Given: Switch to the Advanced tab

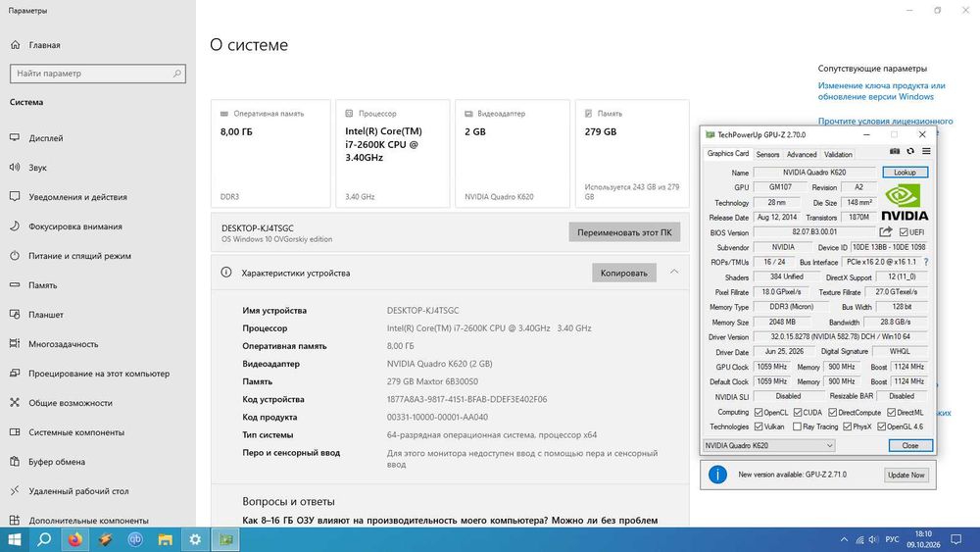Looking at the screenshot, I should (x=802, y=154).
